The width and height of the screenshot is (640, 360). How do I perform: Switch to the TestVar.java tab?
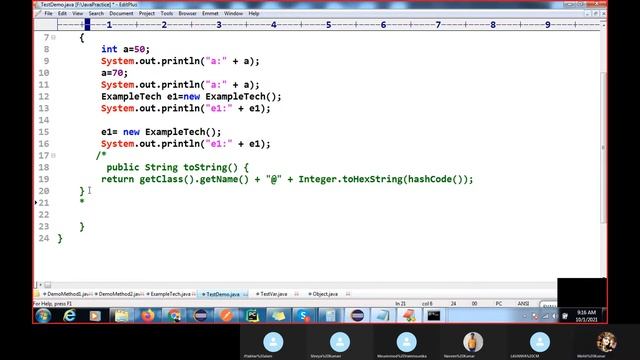click(x=273, y=294)
